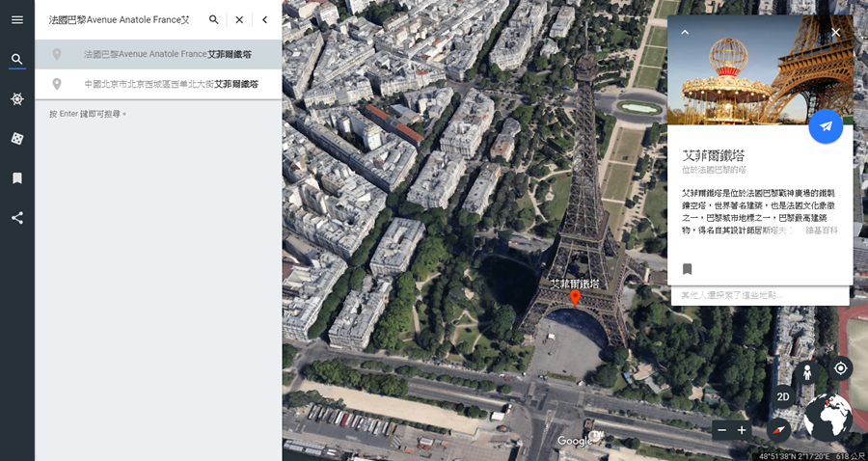
Task: Clear the search text with X icon
Action: 239,20
